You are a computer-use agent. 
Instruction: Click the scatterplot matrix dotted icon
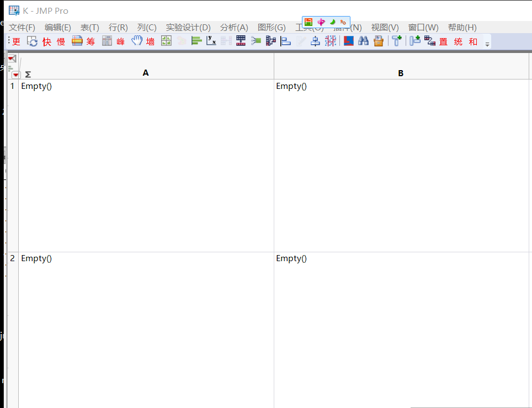click(x=331, y=41)
